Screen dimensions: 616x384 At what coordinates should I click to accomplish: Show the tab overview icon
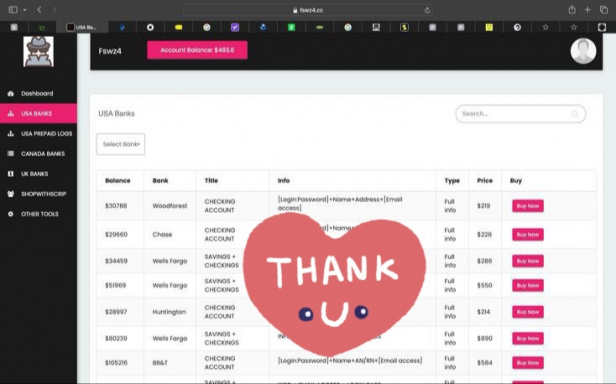[x=604, y=10]
